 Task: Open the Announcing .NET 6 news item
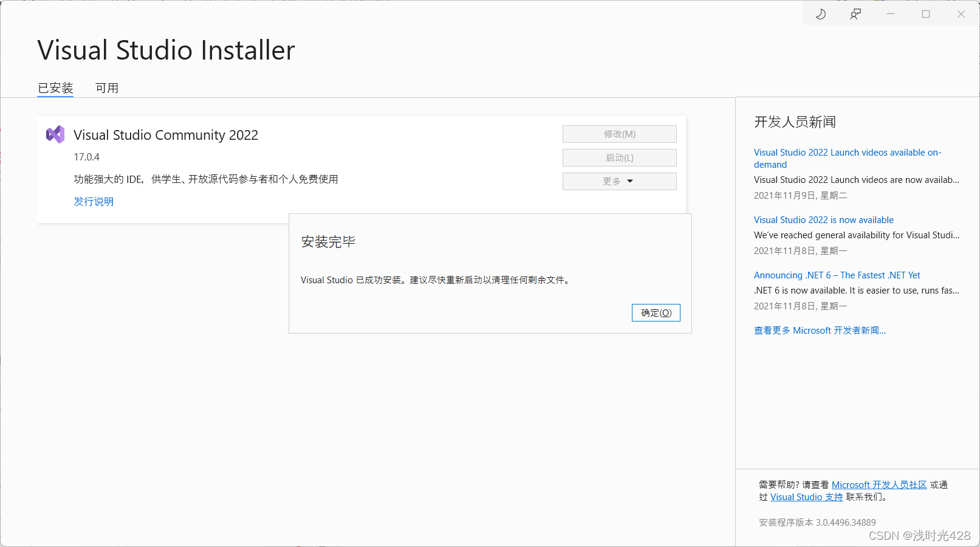[x=837, y=275]
